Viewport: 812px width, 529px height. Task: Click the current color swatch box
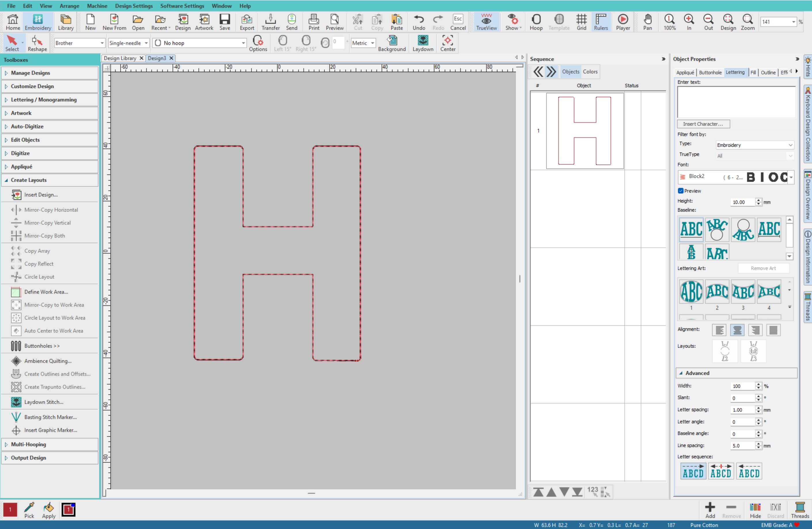point(68,509)
